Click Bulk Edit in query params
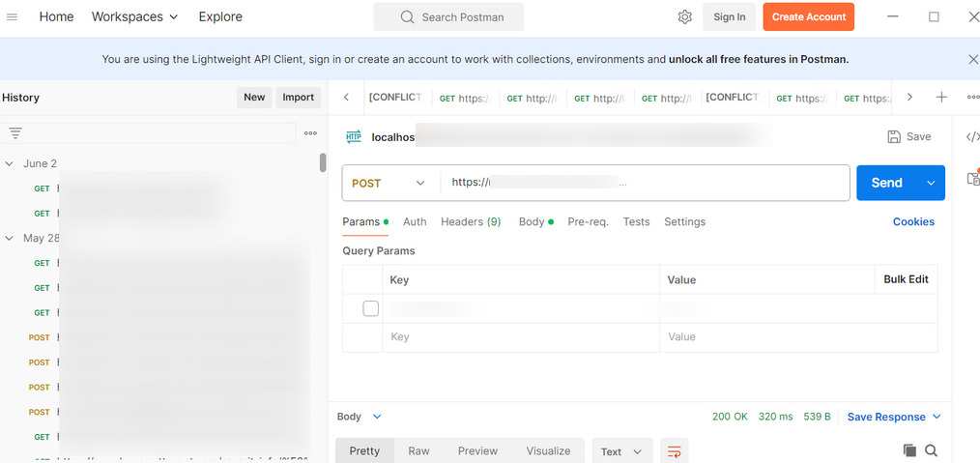 907,279
